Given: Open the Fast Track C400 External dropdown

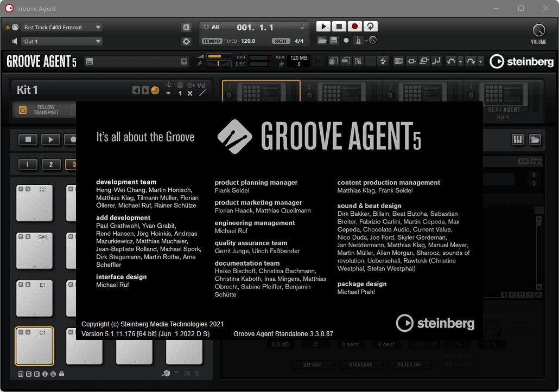Looking at the screenshot, I should point(62,27).
